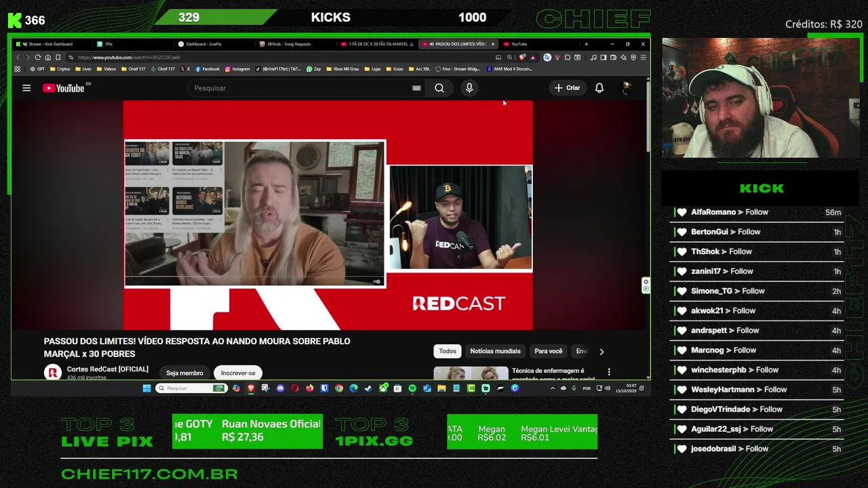Open File Explorer from the taskbar
The height and width of the screenshot is (488, 868).
(x=441, y=388)
